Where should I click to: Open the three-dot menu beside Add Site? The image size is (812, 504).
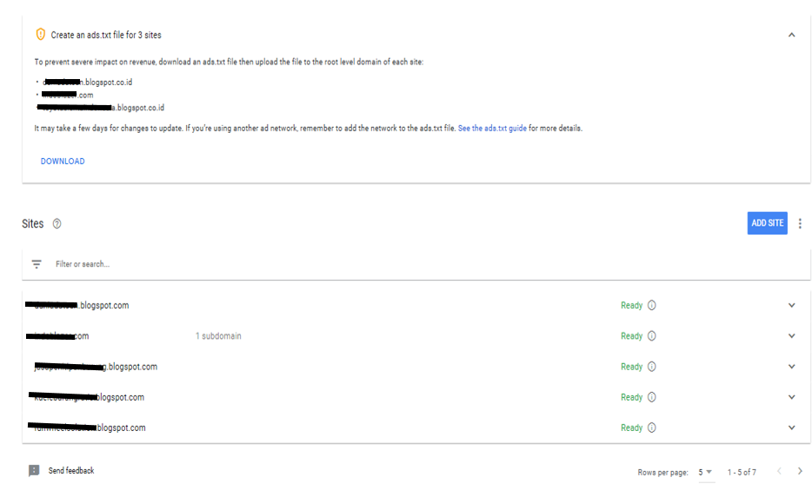coord(800,223)
